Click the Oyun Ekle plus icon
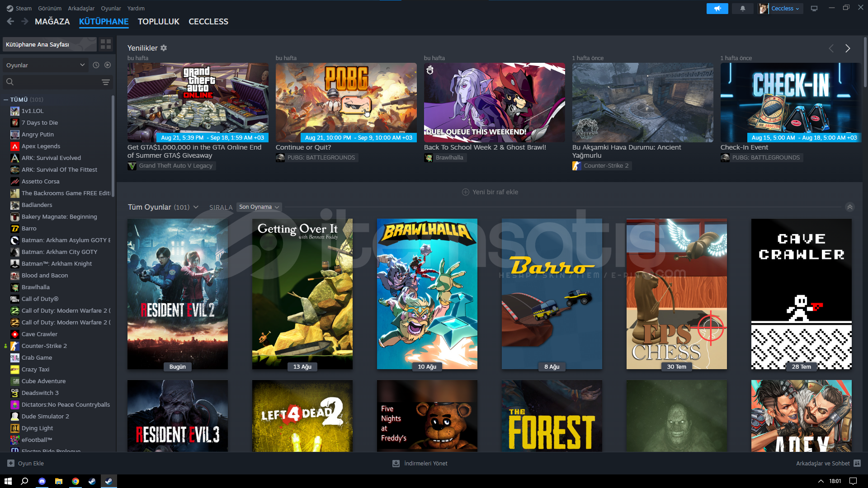 point(11,463)
